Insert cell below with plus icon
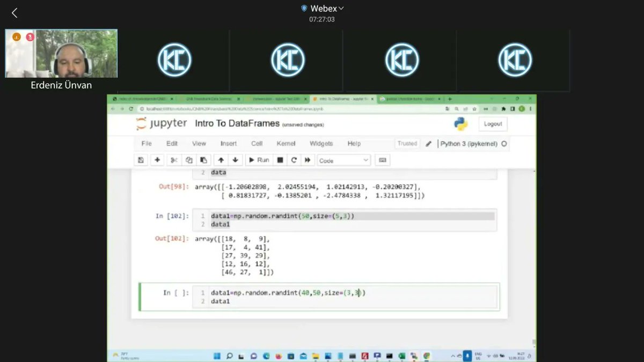644x362 pixels. pyautogui.click(x=157, y=160)
